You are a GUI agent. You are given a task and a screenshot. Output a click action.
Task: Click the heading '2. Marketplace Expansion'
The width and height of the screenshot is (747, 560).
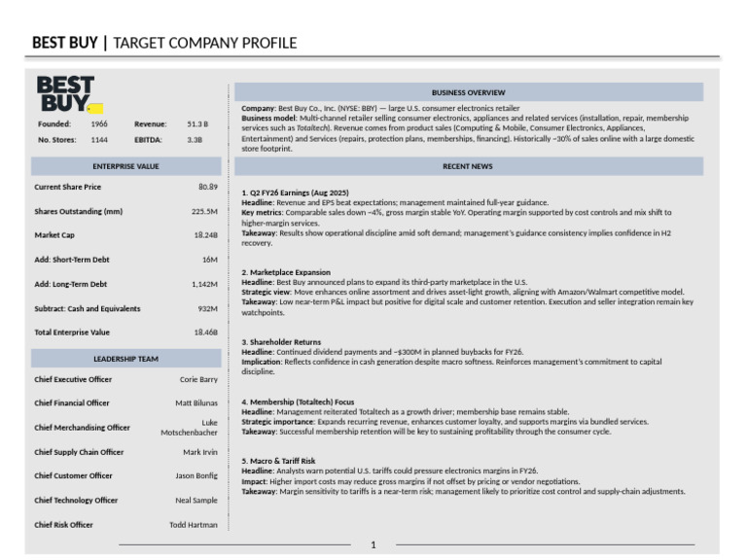coord(286,272)
